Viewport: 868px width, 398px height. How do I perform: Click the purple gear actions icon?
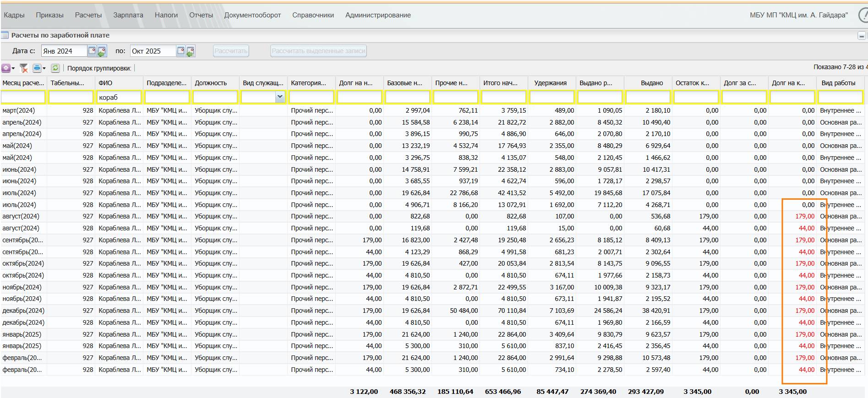click(6, 68)
